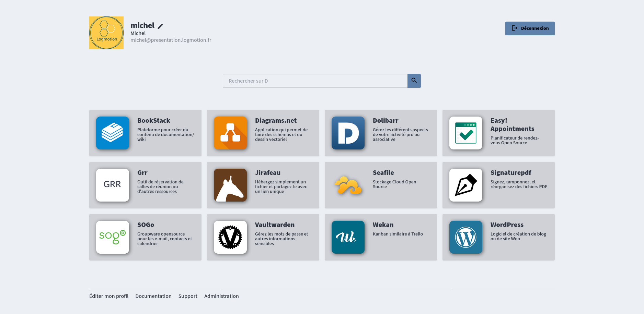Open the WordPress logo icon
Viewport: 644px width, 314px height.
(466, 237)
